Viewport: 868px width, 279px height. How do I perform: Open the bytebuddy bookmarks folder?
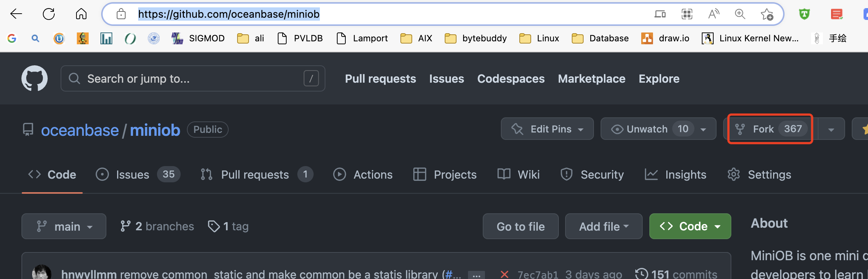pos(476,38)
